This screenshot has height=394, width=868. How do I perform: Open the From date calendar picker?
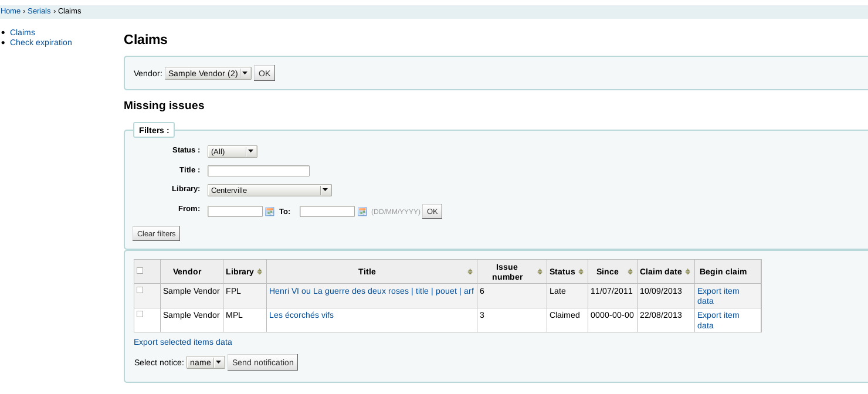pyautogui.click(x=270, y=212)
